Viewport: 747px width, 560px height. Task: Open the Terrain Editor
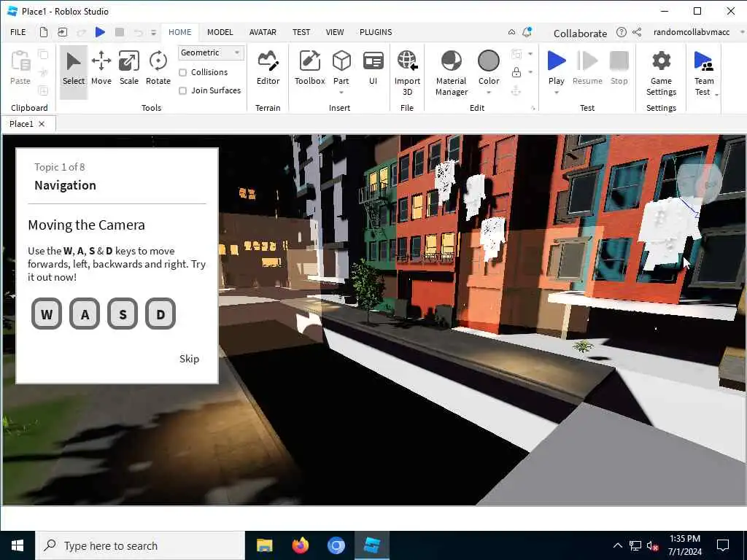point(268,68)
